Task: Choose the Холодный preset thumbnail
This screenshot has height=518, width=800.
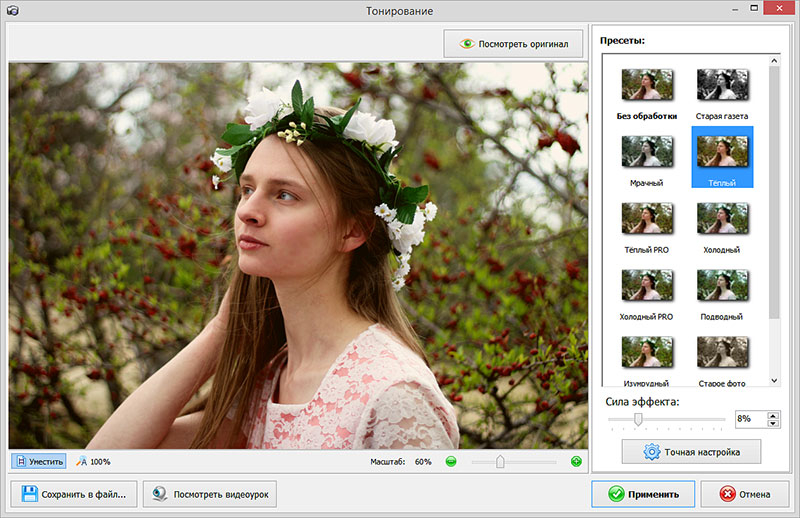Action: tap(722, 218)
